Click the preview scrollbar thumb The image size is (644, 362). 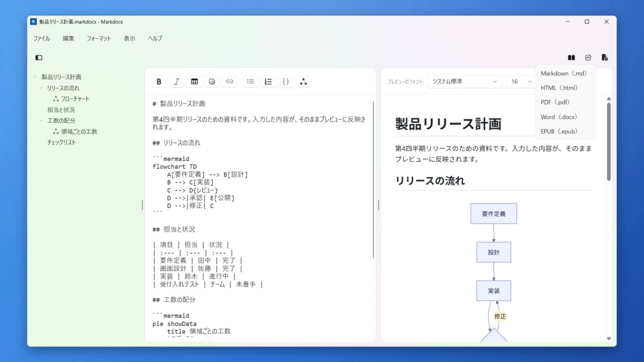[609, 142]
